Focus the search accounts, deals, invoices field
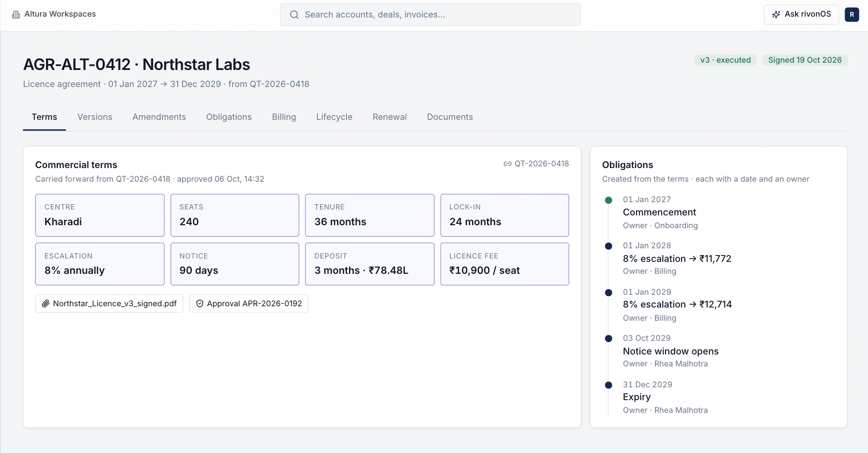This screenshot has width=868, height=453. (x=430, y=15)
